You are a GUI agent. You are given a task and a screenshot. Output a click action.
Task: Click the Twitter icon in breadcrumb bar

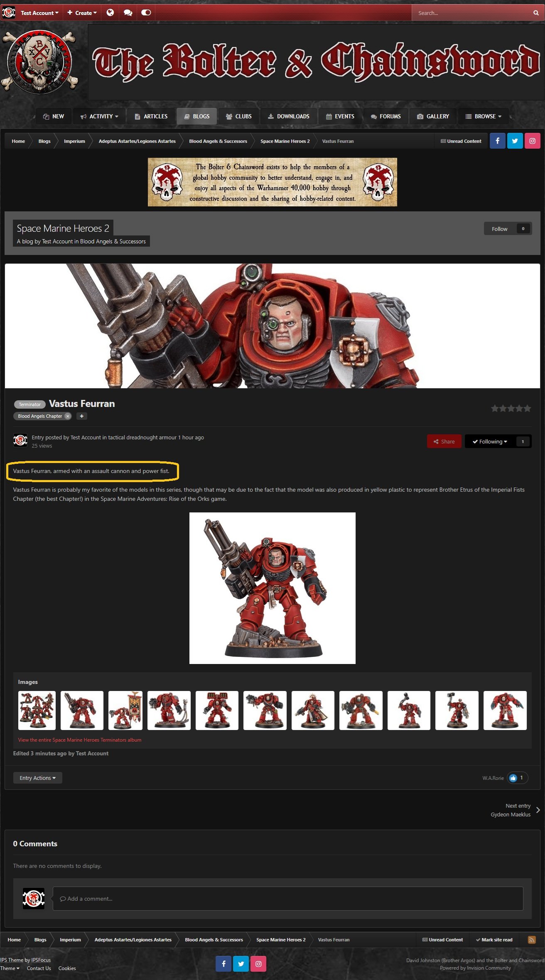pos(515,141)
